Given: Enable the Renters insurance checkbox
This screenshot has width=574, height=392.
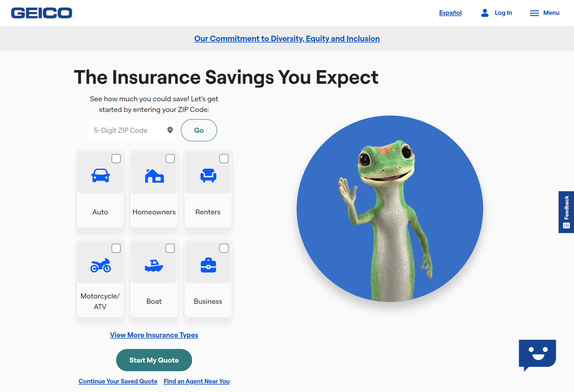Looking at the screenshot, I should click(x=224, y=158).
